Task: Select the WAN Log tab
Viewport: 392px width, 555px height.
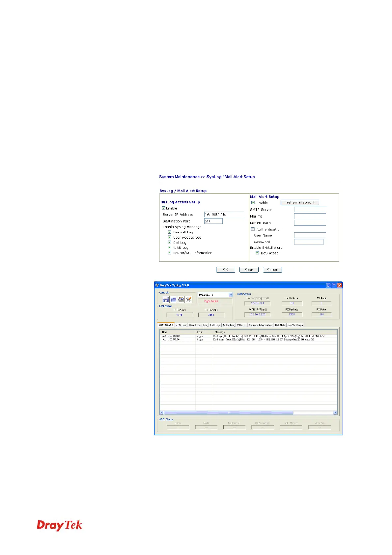Action: pyautogui.click(x=229, y=325)
